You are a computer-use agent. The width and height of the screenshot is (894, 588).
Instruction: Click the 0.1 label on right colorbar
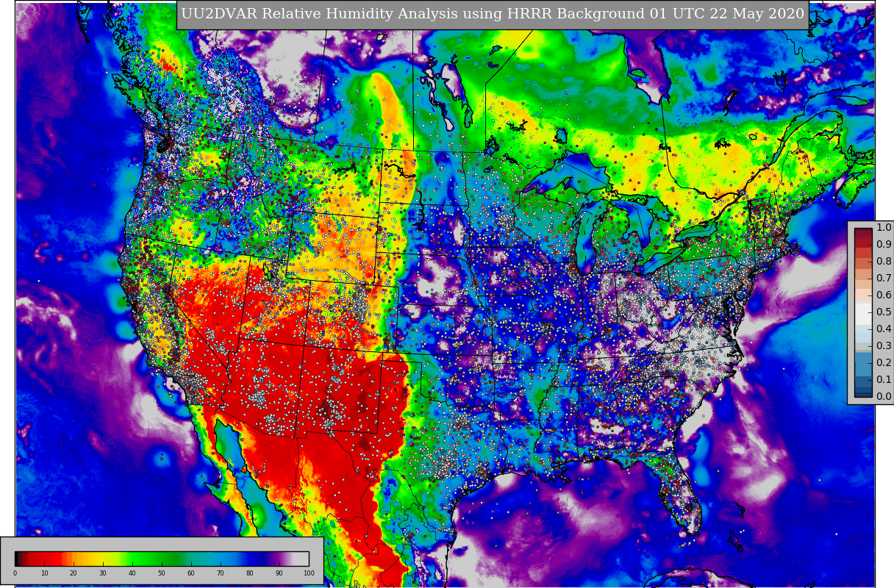point(884,379)
